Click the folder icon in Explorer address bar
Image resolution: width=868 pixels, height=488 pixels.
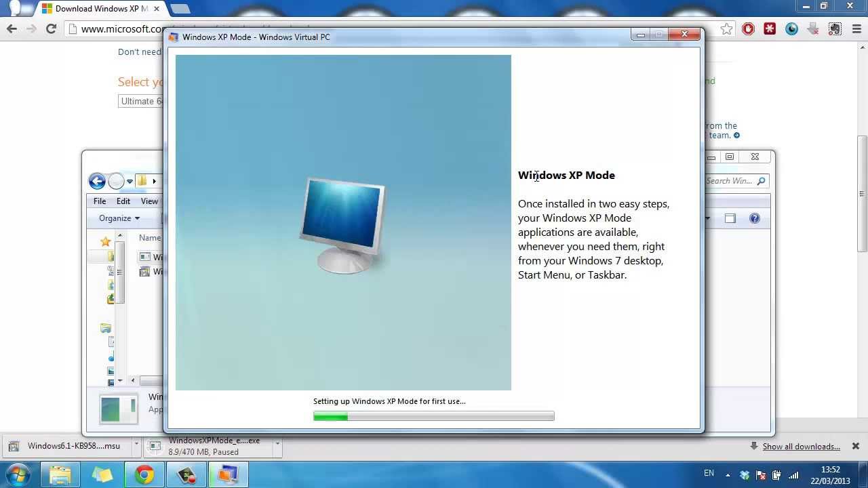(142, 180)
